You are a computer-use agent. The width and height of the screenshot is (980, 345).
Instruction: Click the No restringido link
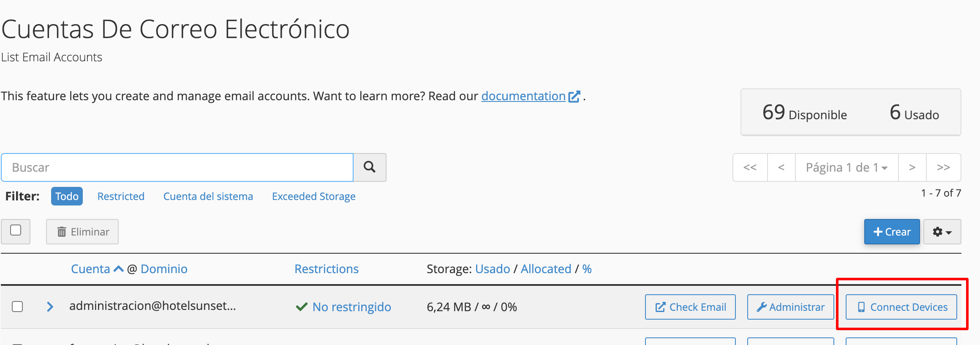pyautogui.click(x=351, y=307)
